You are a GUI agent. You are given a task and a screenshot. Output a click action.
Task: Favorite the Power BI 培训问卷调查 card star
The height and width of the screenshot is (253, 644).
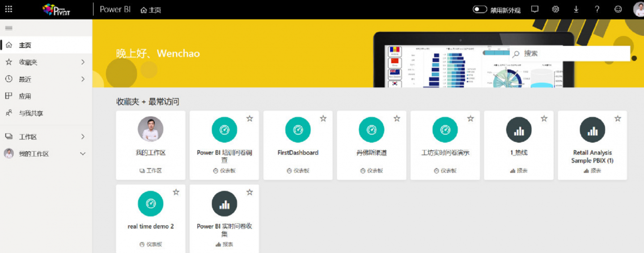tap(250, 119)
